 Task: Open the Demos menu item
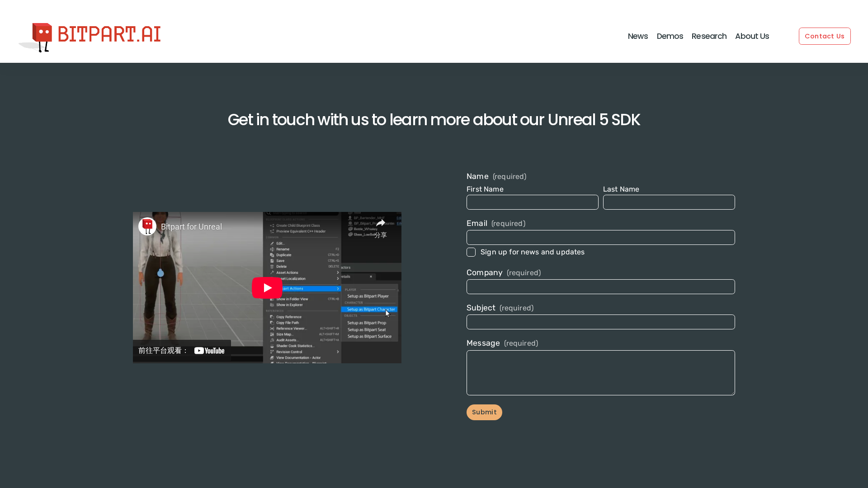(x=670, y=36)
